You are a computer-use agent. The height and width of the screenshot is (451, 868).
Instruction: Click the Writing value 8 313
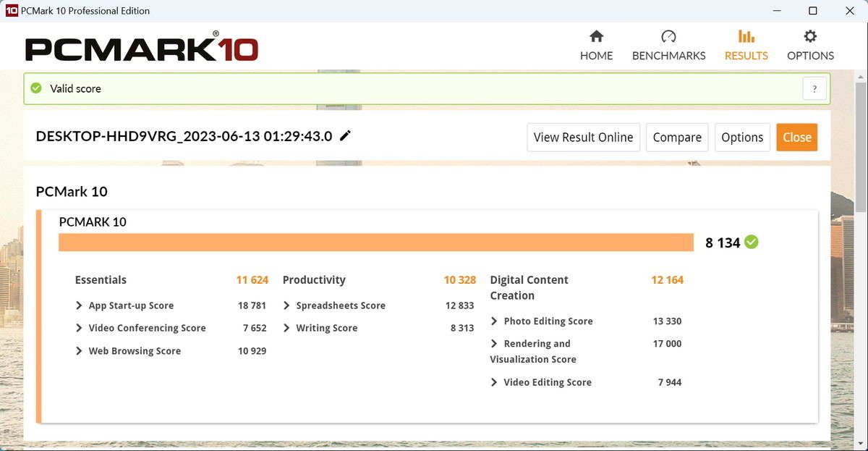pos(462,328)
